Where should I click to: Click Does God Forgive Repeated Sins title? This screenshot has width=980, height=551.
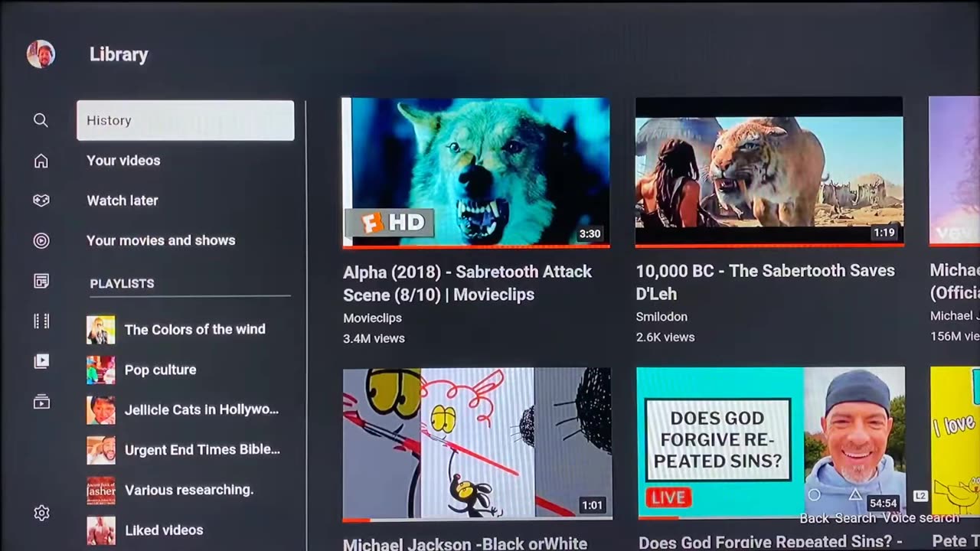(x=770, y=543)
